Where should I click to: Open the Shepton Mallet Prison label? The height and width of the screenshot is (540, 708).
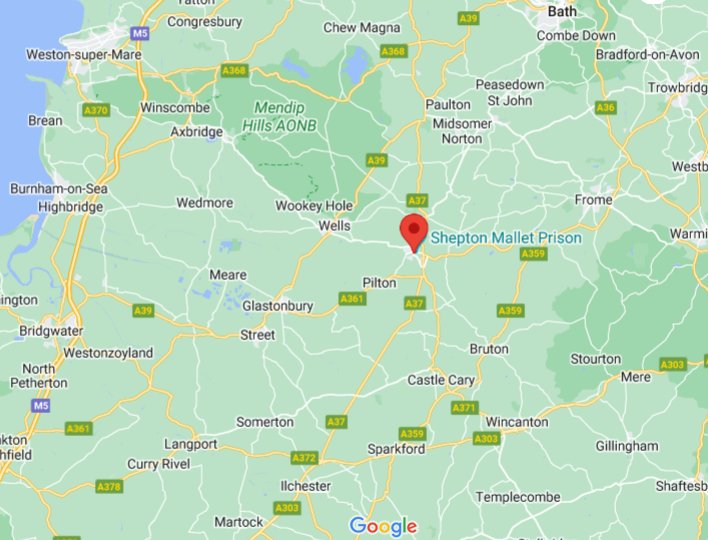tap(506, 238)
